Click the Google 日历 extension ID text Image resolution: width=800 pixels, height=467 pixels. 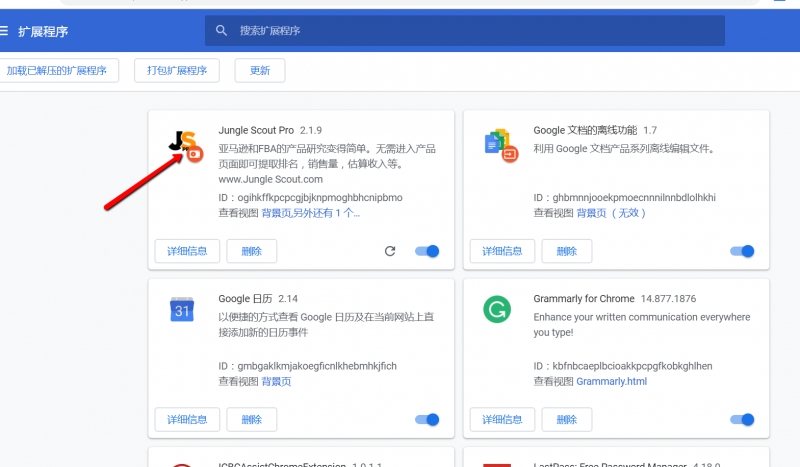click(x=307, y=366)
